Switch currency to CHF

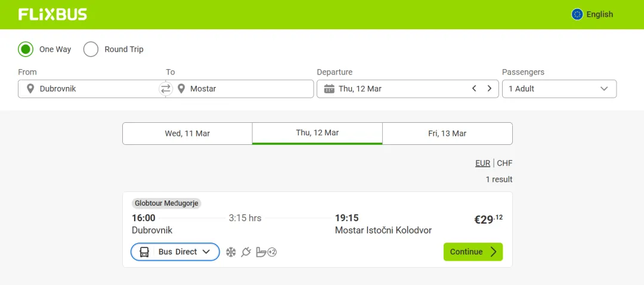[505, 163]
